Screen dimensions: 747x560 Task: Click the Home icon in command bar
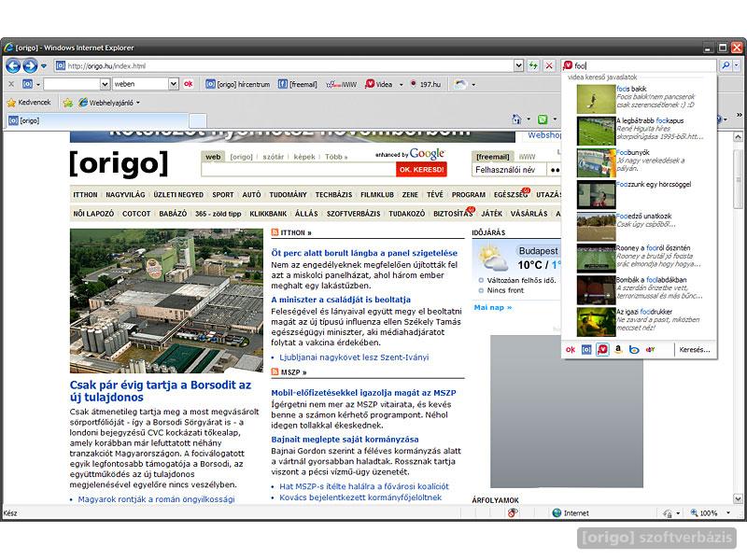point(516,119)
